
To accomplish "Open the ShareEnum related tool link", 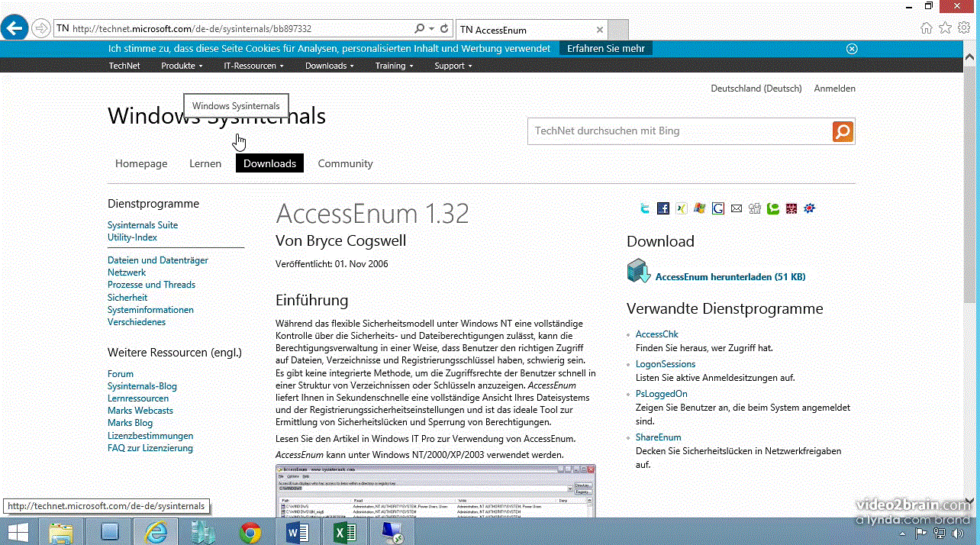I will 658,437.
